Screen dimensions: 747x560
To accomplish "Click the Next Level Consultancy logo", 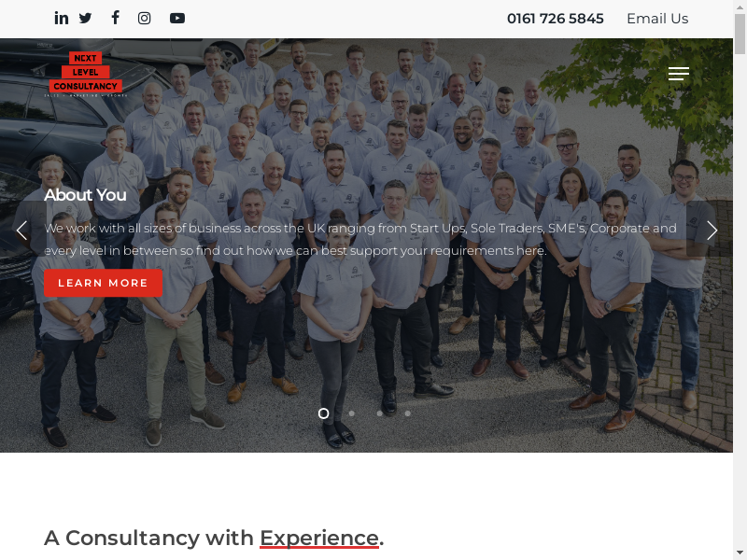I will click(x=86, y=74).
